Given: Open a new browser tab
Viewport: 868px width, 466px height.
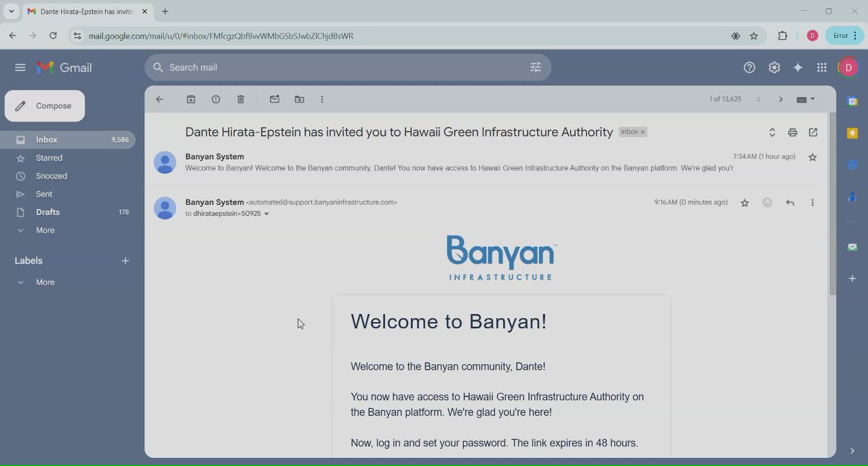Looking at the screenshot, I should (165, 12).
